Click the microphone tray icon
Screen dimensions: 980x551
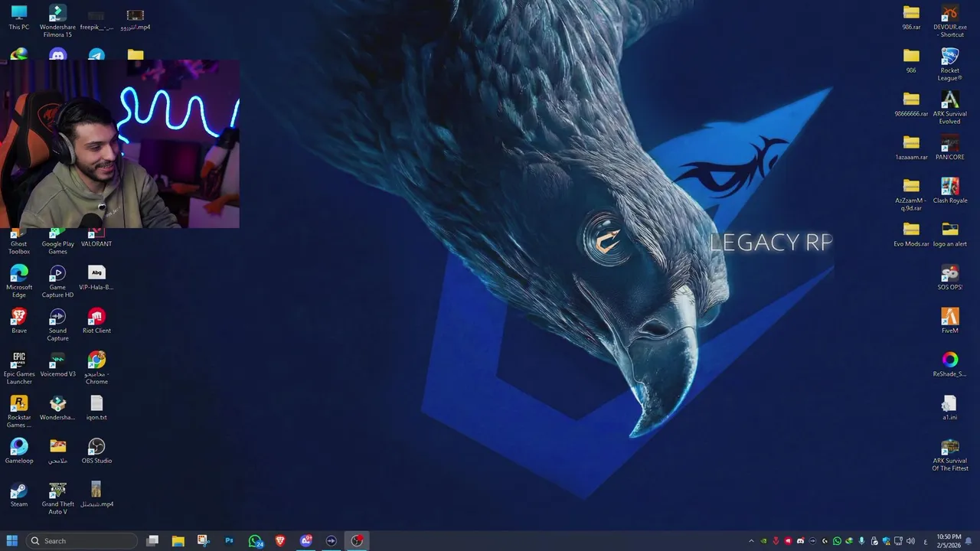pyautogui.click(x=861, y=541)
